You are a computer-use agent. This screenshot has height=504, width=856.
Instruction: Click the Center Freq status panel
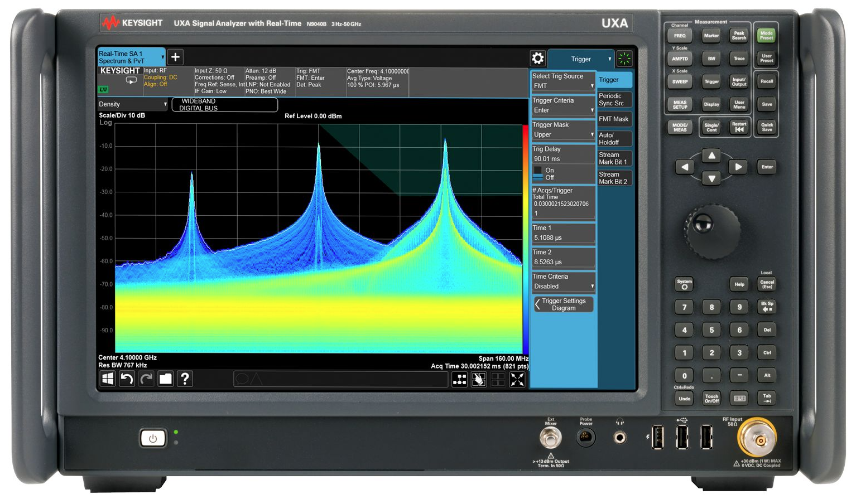378,82
